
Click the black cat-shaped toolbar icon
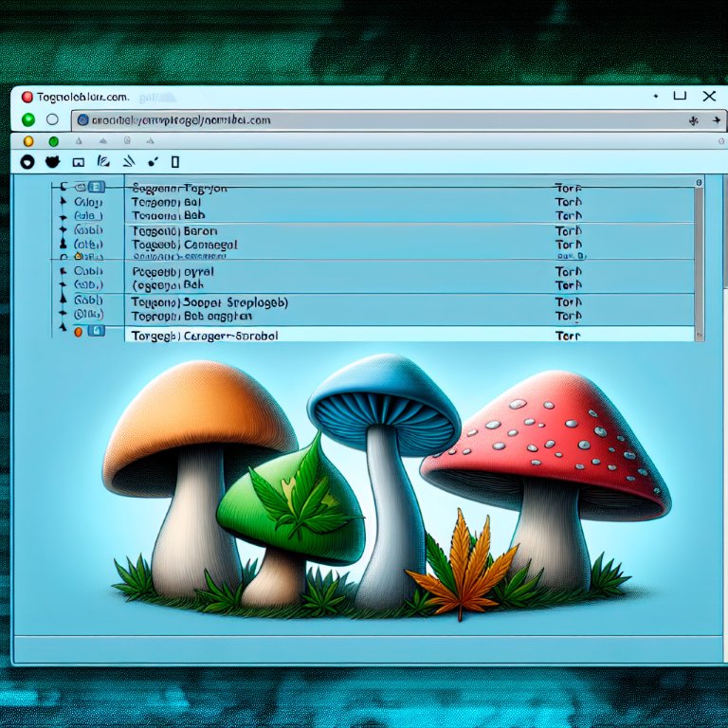[x=52, y=162]
